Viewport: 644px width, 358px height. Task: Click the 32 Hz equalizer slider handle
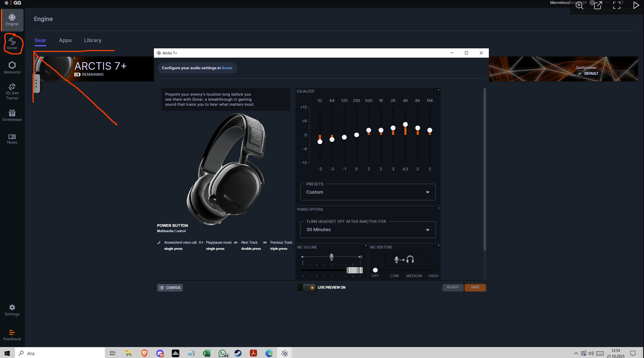[320, 142]
